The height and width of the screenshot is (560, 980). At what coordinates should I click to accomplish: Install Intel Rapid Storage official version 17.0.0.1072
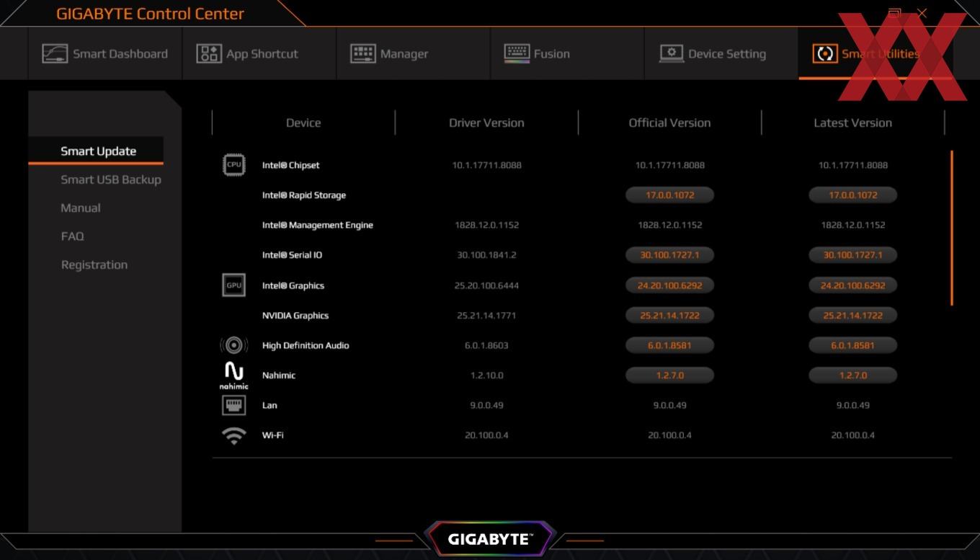click(x=669, y=195)
